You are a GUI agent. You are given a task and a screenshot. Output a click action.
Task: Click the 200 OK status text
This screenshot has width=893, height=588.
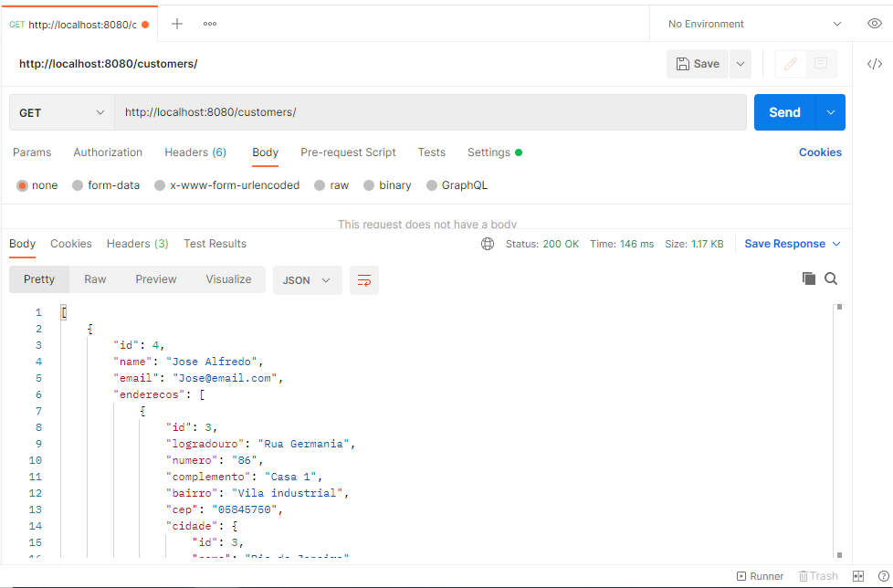[561, 244]
